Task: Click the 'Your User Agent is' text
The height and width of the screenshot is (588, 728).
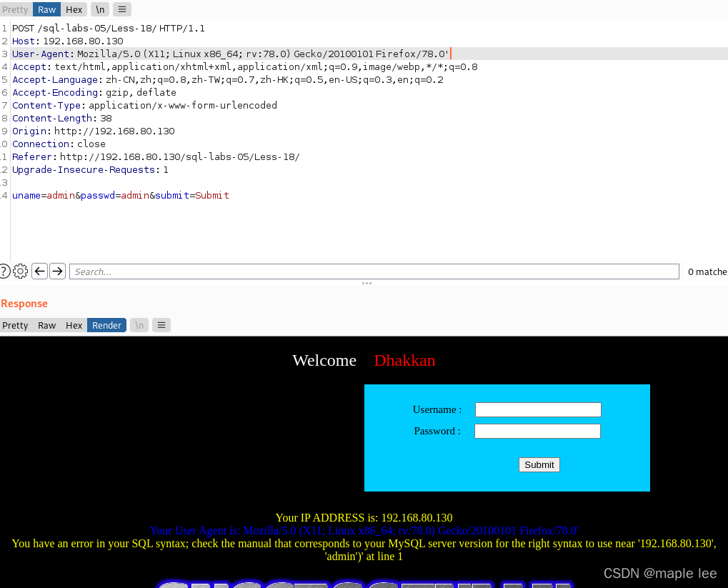Action: [x=364, y=531]
